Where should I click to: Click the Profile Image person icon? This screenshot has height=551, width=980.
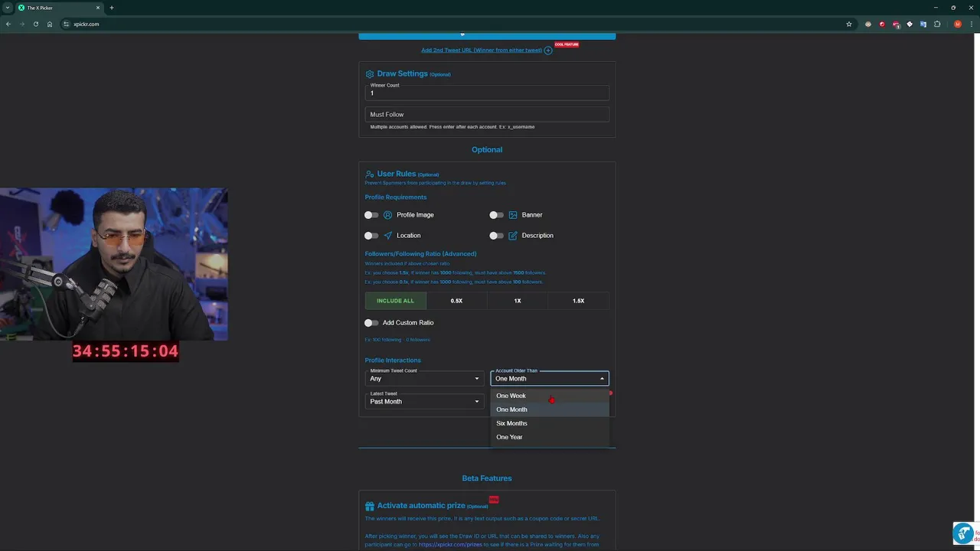coord(387,215)
